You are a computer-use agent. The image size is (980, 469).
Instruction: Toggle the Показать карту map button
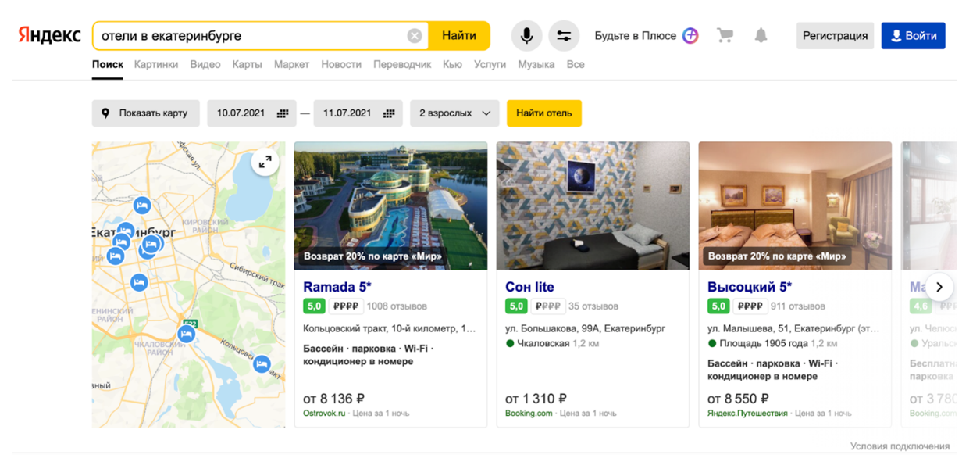145,113
